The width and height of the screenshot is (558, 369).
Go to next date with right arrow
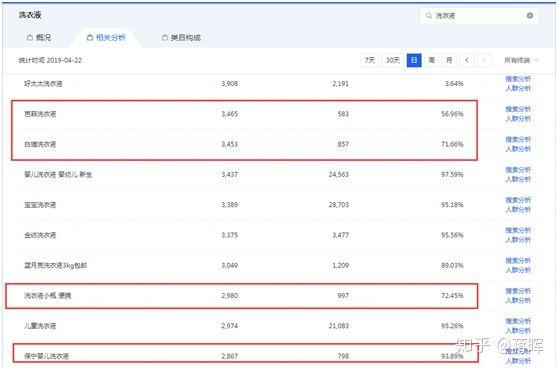pos(484,60)
